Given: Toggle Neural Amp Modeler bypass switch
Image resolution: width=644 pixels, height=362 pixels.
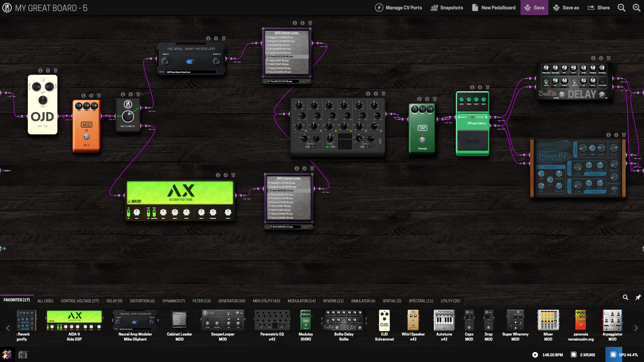Looking at the screenshot, I should (x=191, y=62).
